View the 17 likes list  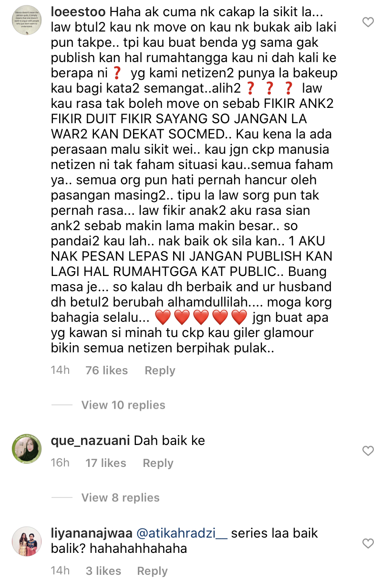(105, 463)
